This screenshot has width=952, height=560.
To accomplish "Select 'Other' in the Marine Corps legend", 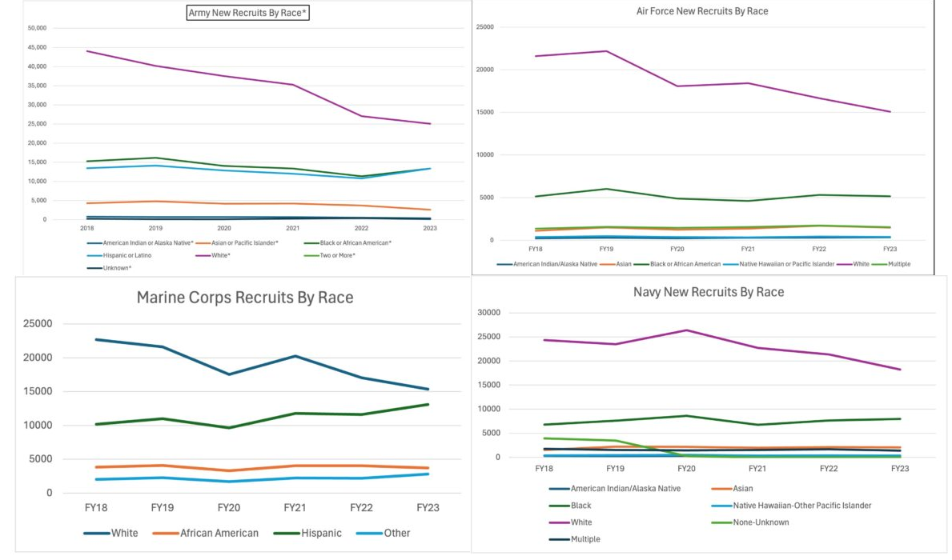I will pyautogui.click(x=396, y=533).
